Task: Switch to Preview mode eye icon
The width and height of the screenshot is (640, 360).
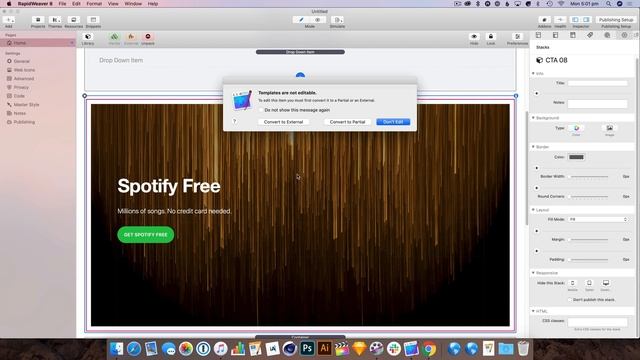Action: pyautogui.click(x=318, y=20)
